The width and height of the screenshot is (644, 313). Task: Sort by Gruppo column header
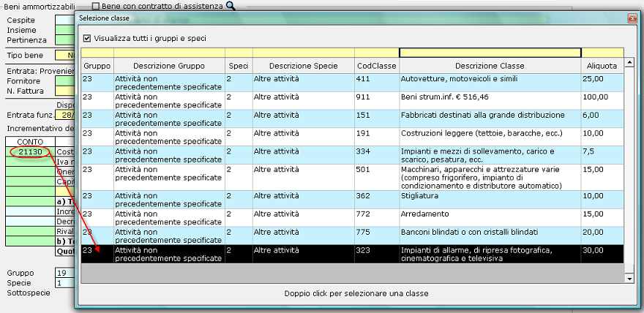pyautogui.click(x=97, y=66)
